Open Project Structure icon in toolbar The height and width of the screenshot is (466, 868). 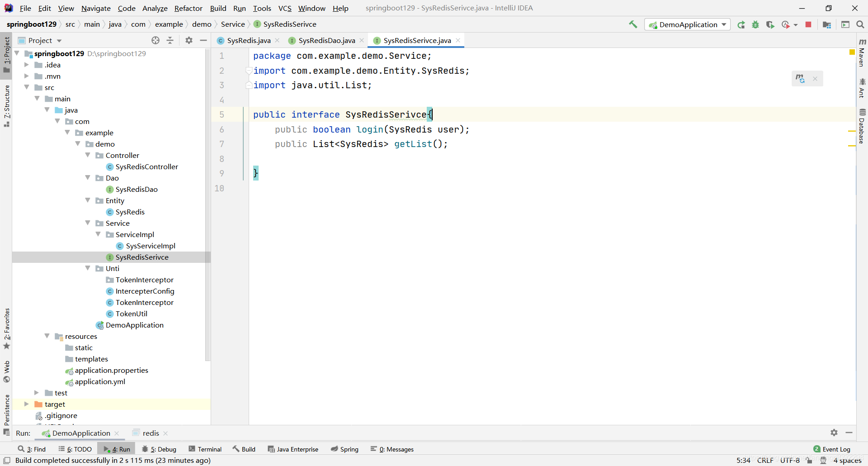pos(827,25)
